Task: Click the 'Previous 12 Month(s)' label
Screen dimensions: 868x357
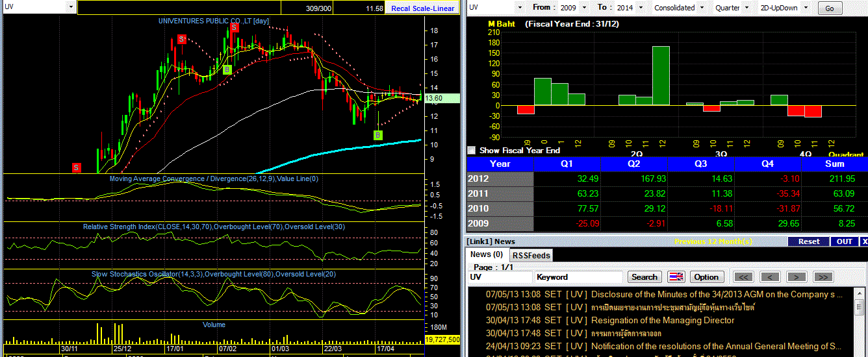Action: (713, 241)
